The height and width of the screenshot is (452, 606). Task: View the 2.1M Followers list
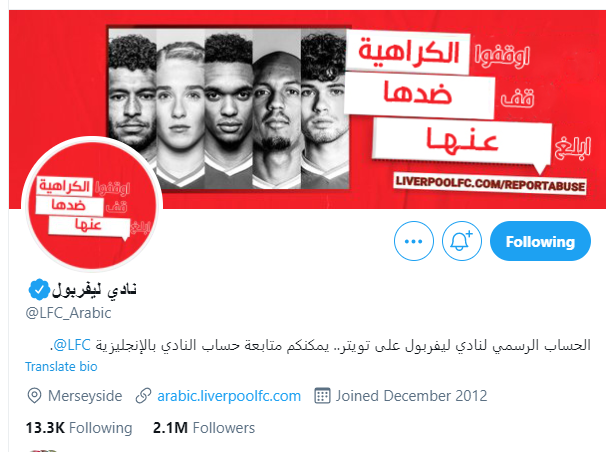(204, 428)
